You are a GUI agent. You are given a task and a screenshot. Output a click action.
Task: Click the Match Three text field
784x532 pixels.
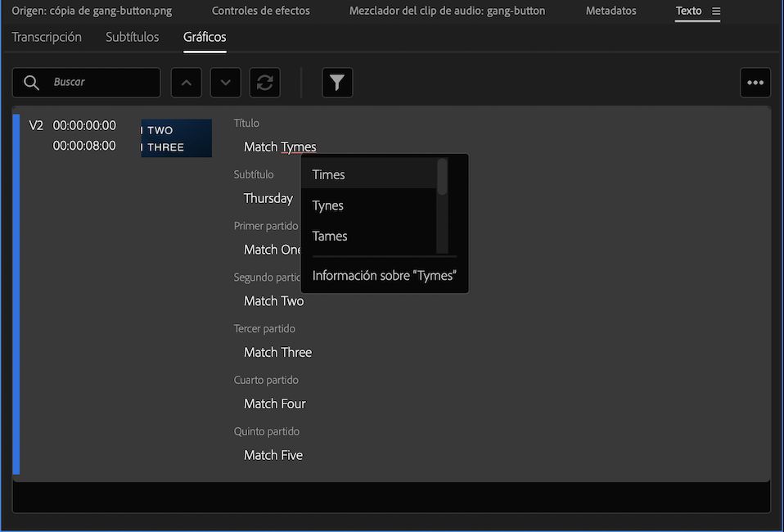pyautogui.click(x=277, y=353)
